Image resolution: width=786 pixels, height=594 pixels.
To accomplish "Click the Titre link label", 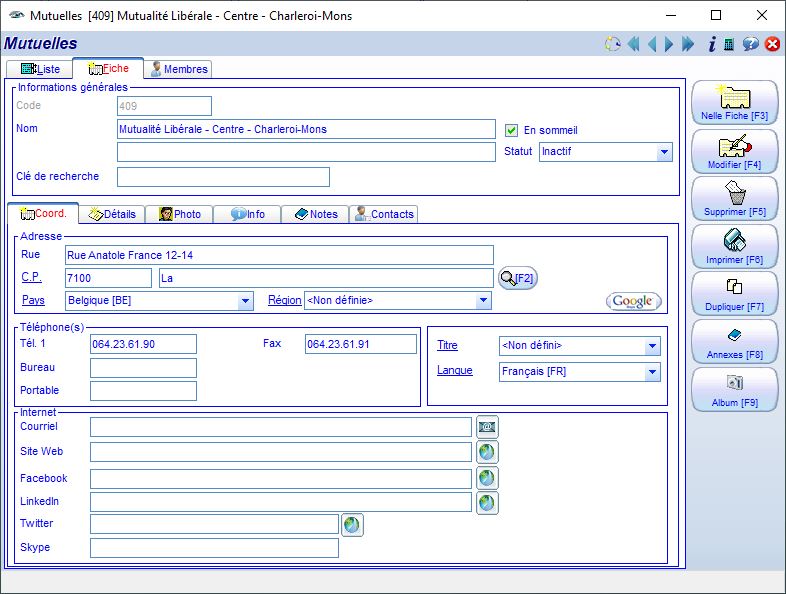I will coord(447,345).
